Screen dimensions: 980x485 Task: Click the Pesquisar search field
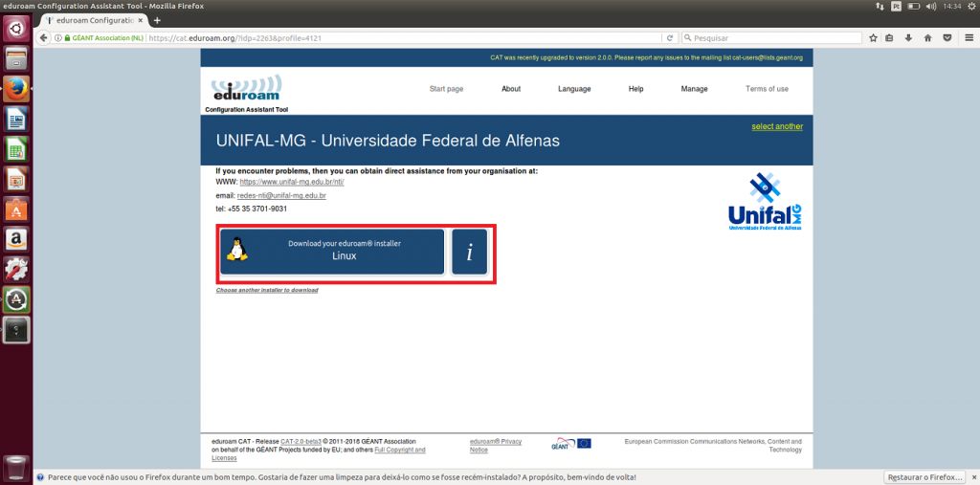[x=770, y=38]
